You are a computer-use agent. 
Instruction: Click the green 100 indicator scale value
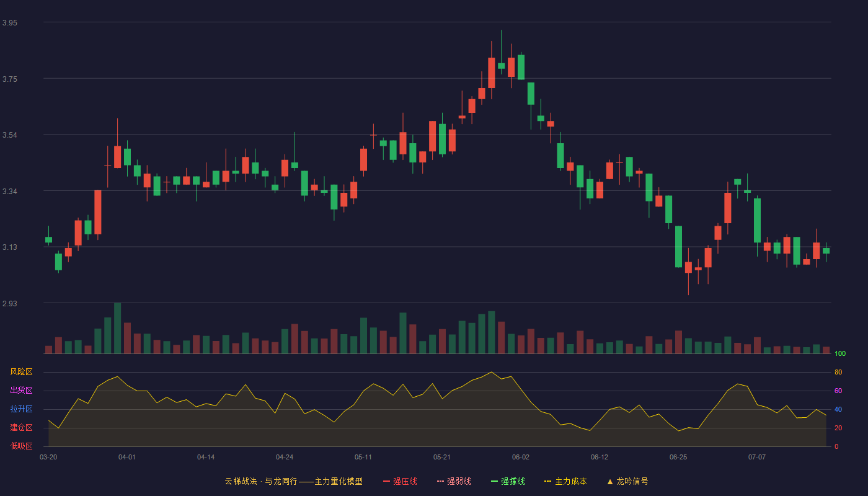840,353
